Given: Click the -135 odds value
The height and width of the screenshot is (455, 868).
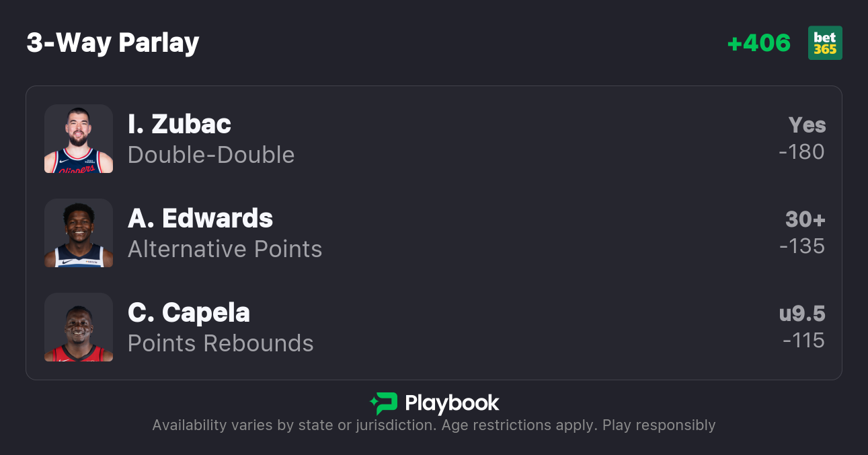Looking at the screenshot, I should coord(801,246).
